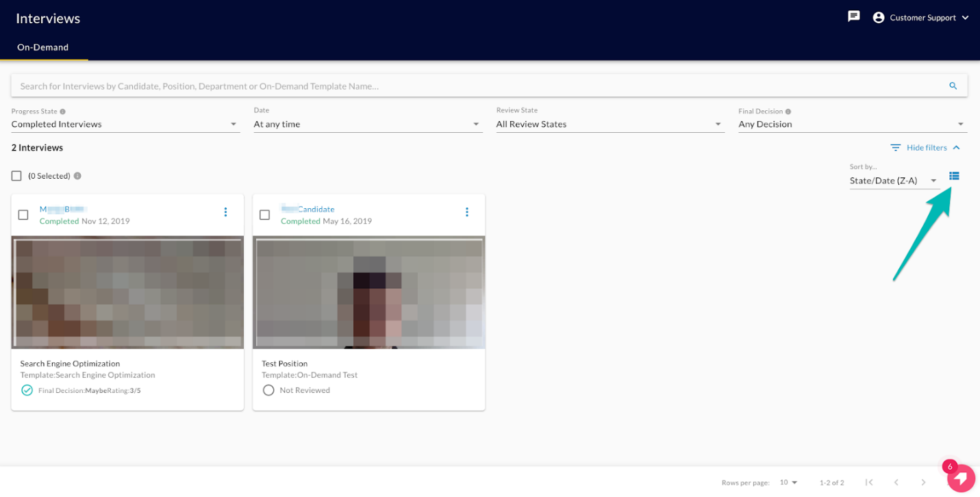Open the support chat launcher bubble

[962, 478]
